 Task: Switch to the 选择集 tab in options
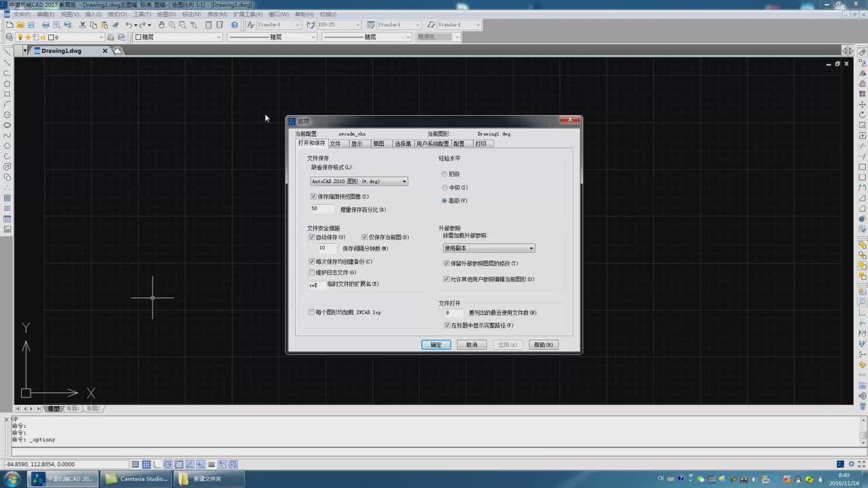pyautogui.click(x=403, y=144)
